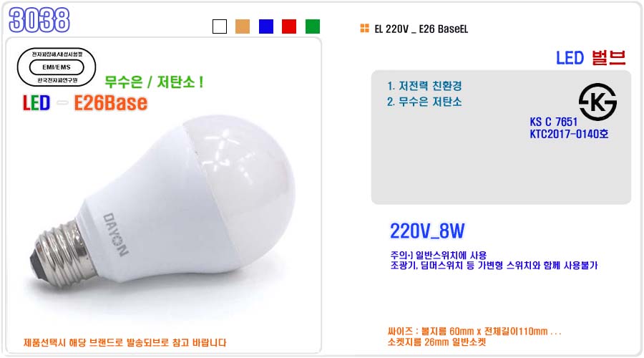Click the EMI/EMS certification badge
Screen dimensions: 644x358
coord(57,67)
